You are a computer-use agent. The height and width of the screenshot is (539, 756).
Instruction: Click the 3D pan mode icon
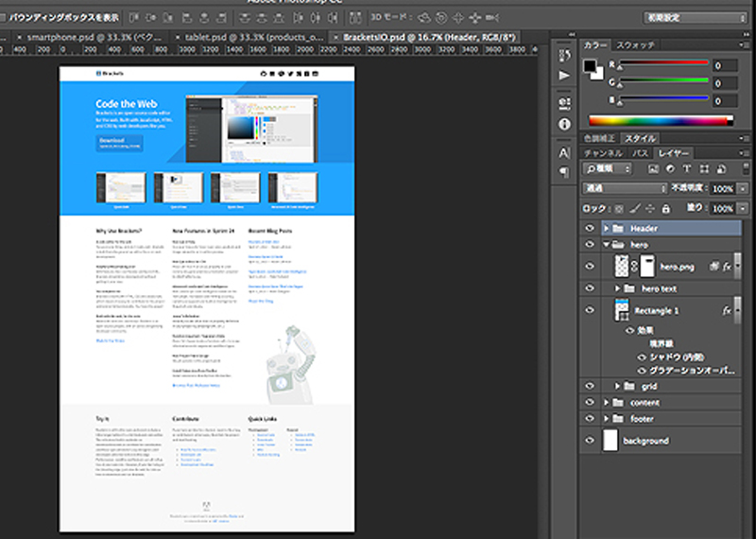tap(458, 18)
